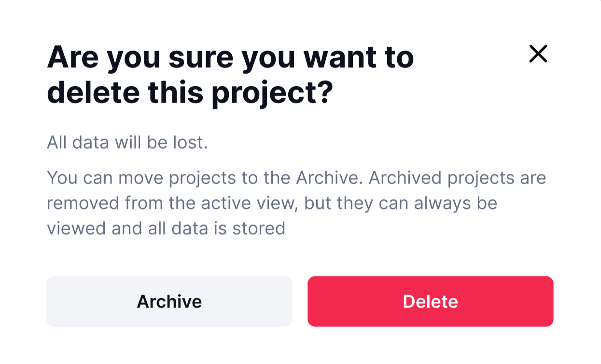Close the delete confirmation dialog

pyautogui.click(x=538, y=54)
